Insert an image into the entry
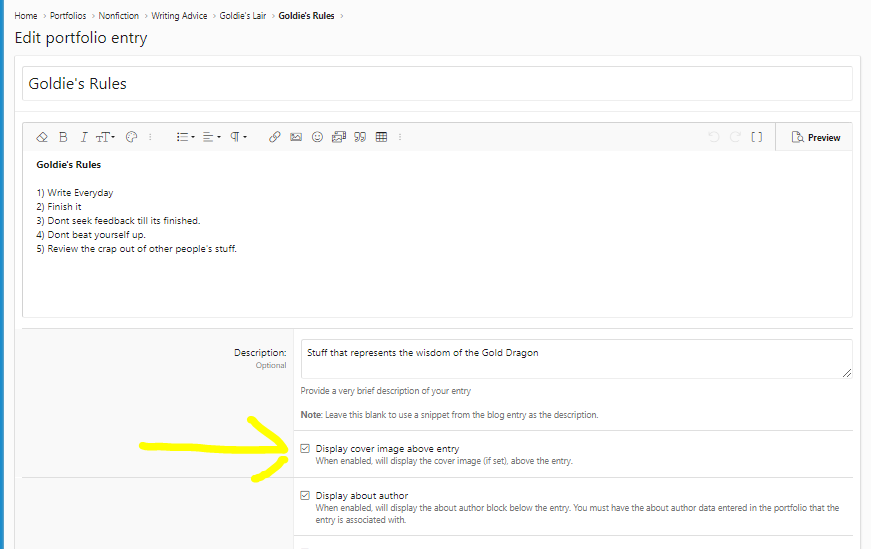This screenshot has width=871, height=549. pos(296,137)
